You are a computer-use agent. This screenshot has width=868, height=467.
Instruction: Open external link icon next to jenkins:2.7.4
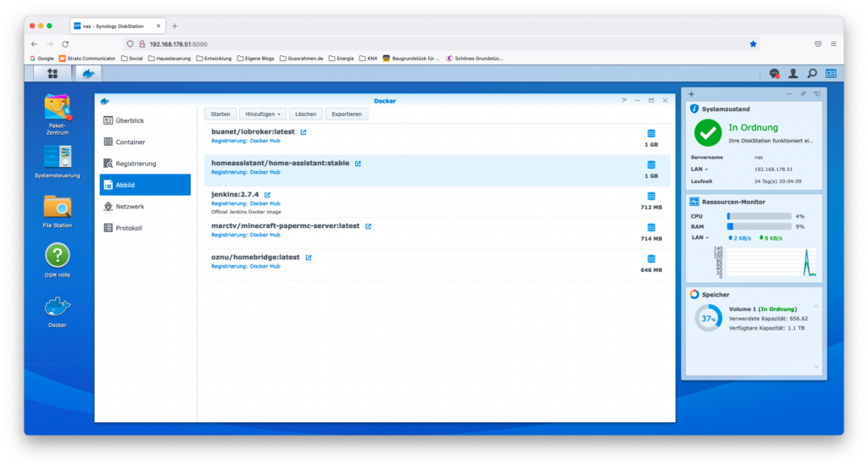pos(267,195)
